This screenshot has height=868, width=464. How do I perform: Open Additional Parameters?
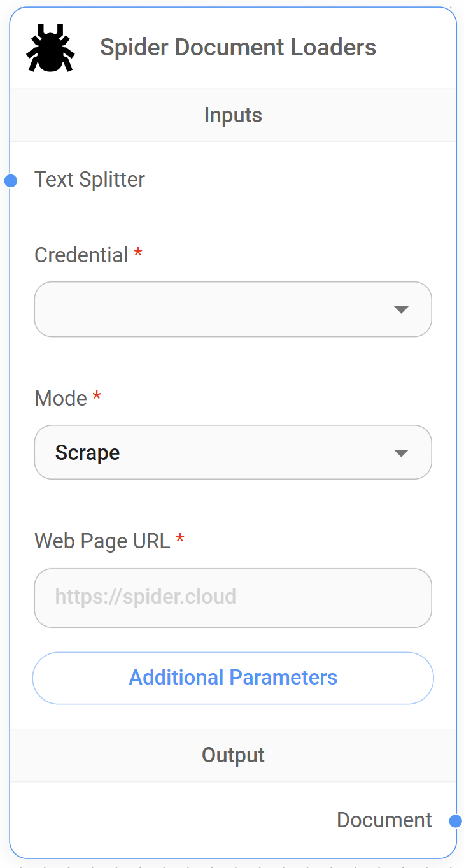pyautogui.click(x=233, y=678)
